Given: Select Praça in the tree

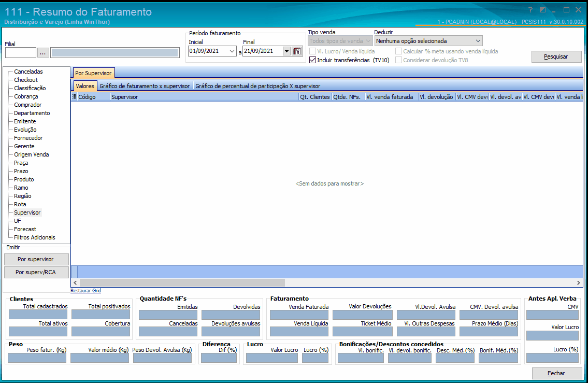Looking at the screenshot, I should pyautogui.click(x=21, y=163).
